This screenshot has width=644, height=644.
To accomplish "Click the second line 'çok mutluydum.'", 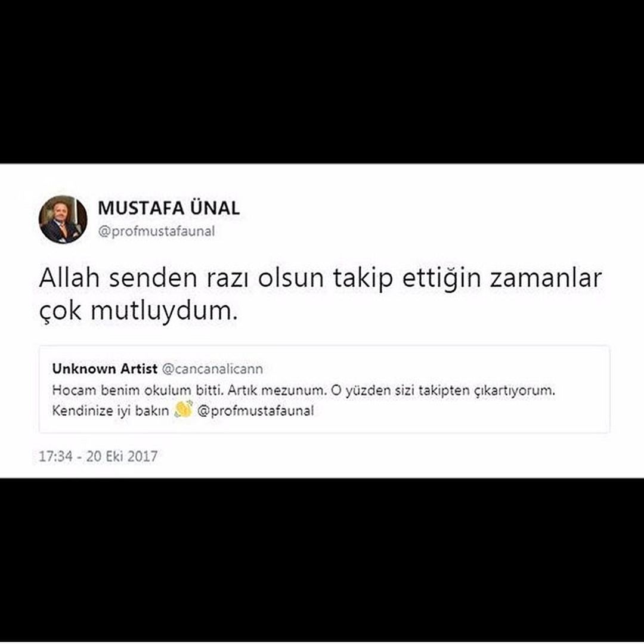I will pos(138,312).
